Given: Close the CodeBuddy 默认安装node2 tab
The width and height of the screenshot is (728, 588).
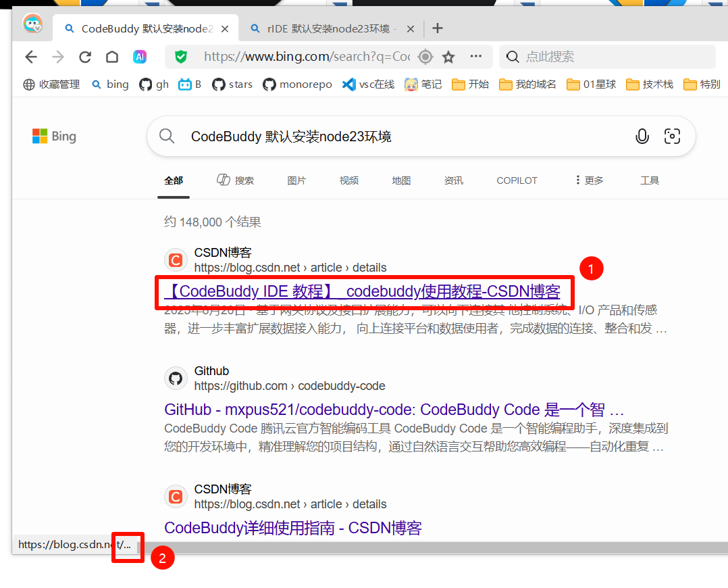Looking at the screenshot, I should (225, 29).
